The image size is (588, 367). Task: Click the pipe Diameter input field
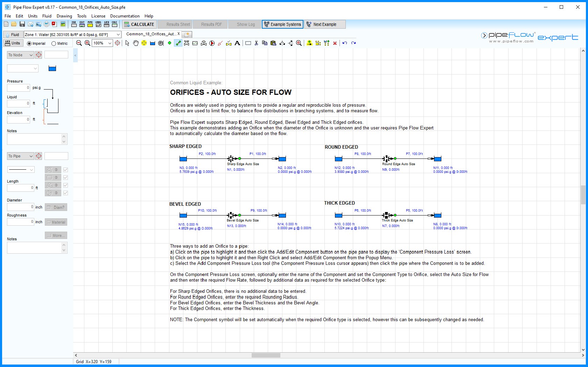tap(21, 207)
